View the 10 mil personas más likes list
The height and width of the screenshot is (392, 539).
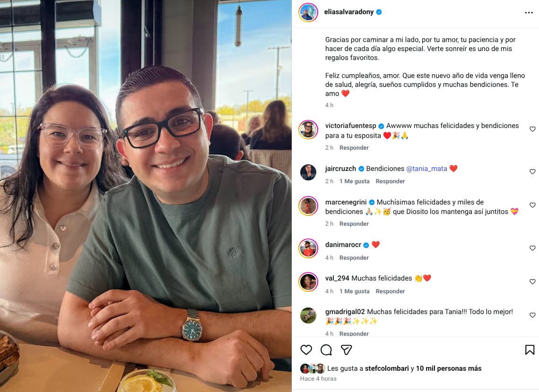pos(449,368)
